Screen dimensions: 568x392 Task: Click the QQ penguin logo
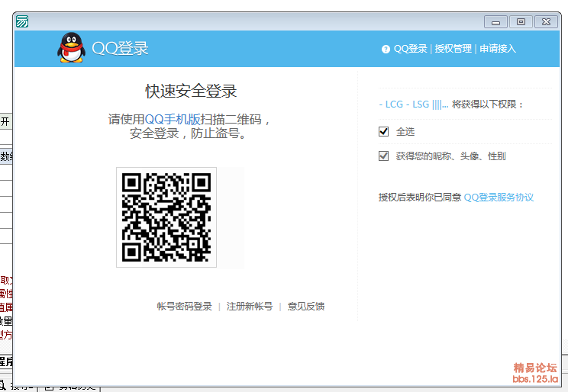pyautogui.click(x=71, y=48)
